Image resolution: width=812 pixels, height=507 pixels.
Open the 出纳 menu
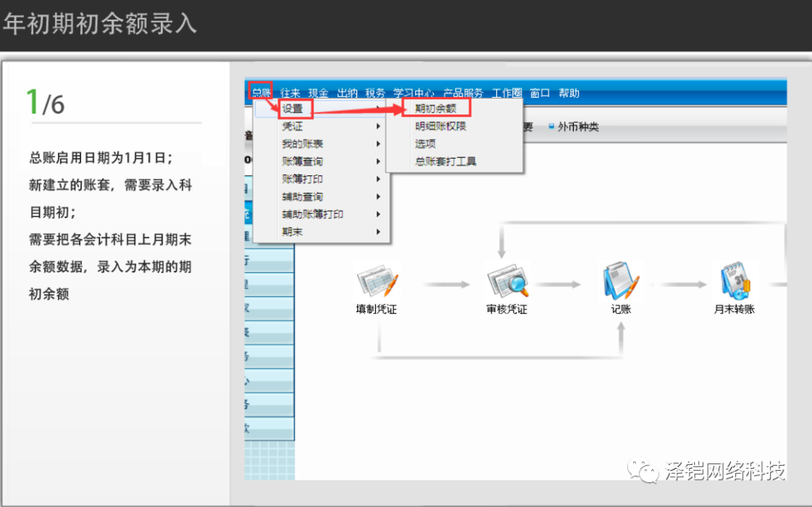(347, 93)
